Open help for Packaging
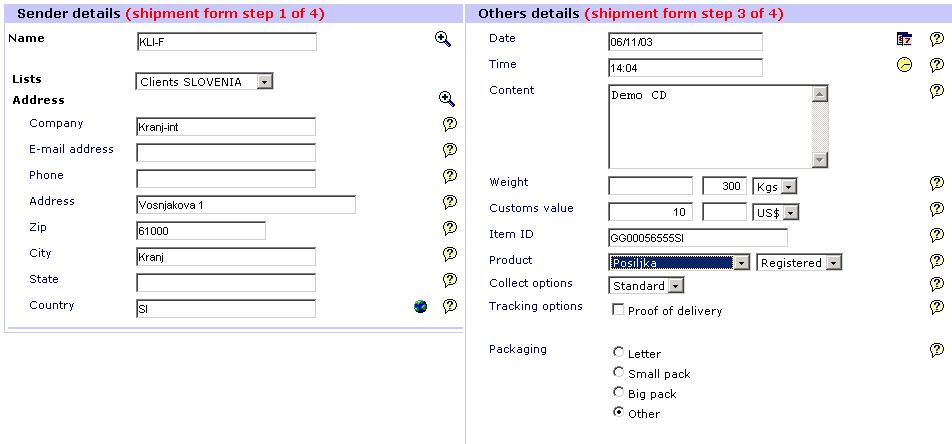This screenshot has height=444, width=952. point(937,350)
